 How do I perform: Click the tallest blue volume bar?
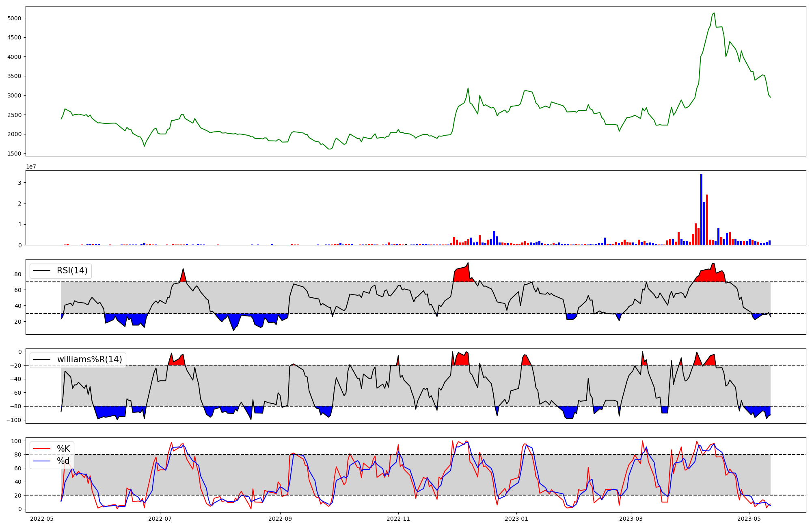click(701, 209)
